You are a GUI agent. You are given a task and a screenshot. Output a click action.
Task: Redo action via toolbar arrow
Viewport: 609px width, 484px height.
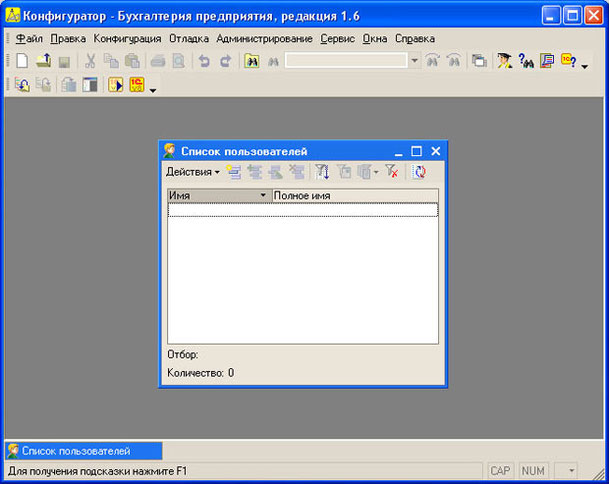pyautogui.click(x=225, y=61)
